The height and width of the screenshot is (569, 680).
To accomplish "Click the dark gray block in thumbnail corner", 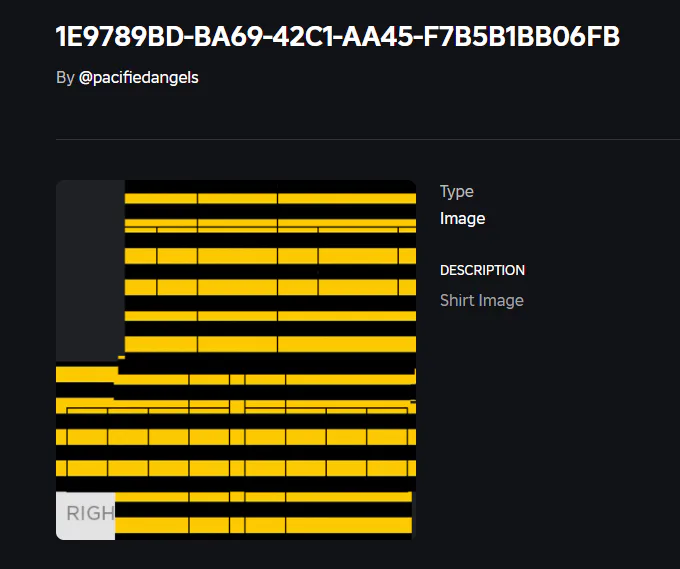I will click(90, 270).
